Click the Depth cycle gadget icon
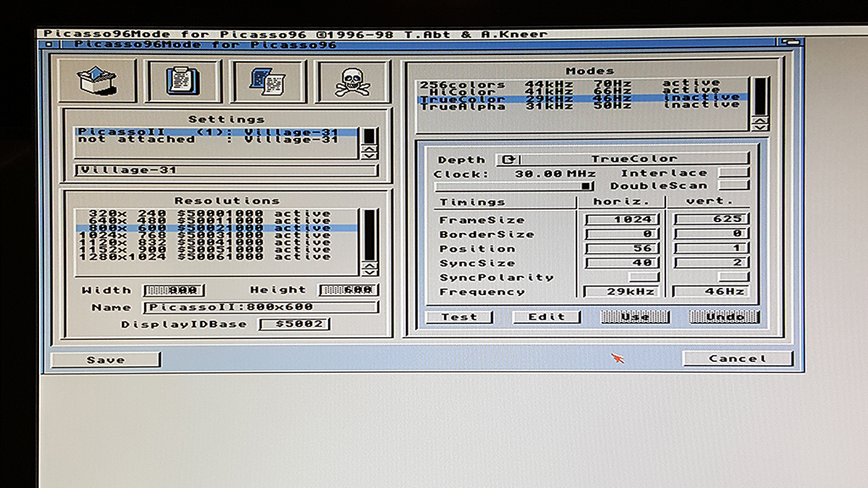The height and width of the screenshot is (488, 868). (x=509, y=159)
